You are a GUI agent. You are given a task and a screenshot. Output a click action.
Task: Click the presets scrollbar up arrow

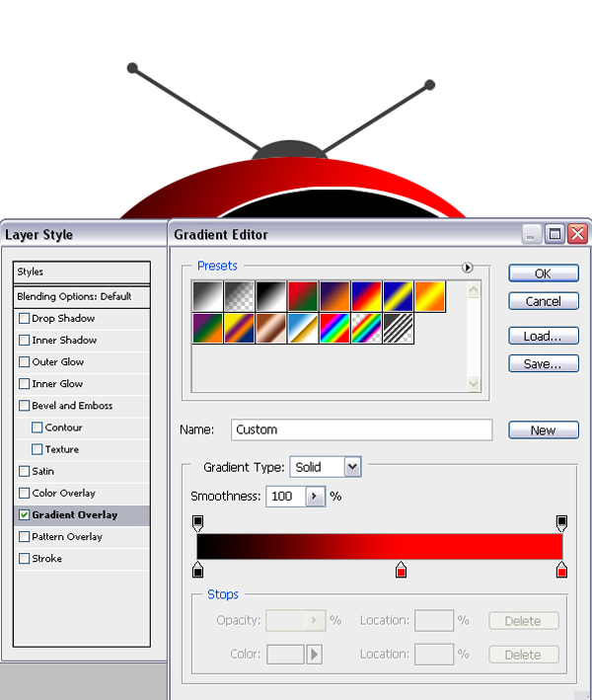tap(474, 290)
